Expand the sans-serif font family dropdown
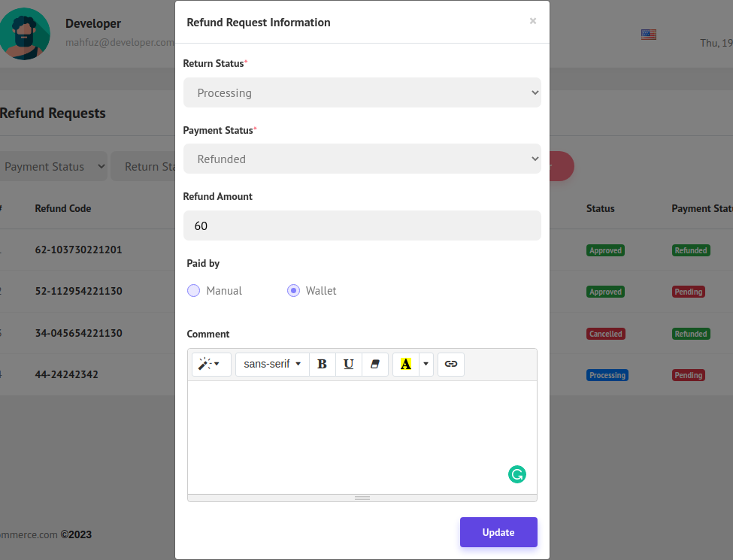The image size is (733, 560). [272, 365]
